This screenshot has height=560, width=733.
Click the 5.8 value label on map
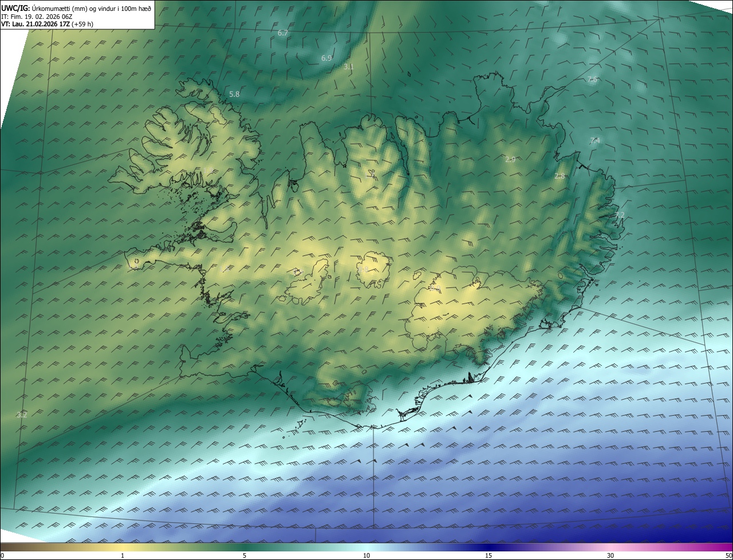pyautogui.click(x=234, y=94)
